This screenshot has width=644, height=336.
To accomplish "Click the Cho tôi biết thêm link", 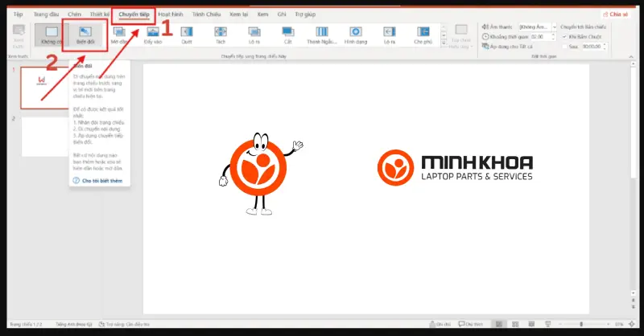I will (102, 181).
